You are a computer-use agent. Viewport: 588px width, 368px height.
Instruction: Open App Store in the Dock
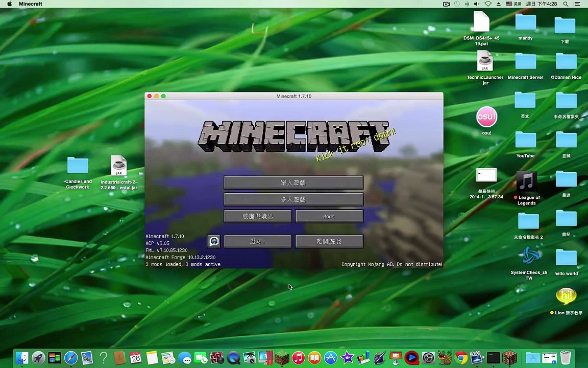coord(331,357)
